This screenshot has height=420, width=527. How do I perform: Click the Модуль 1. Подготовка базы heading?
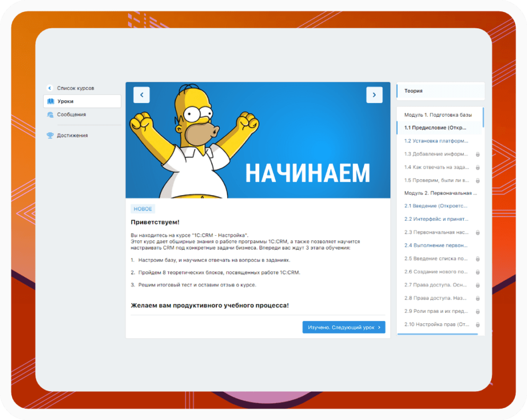(438, 115)
